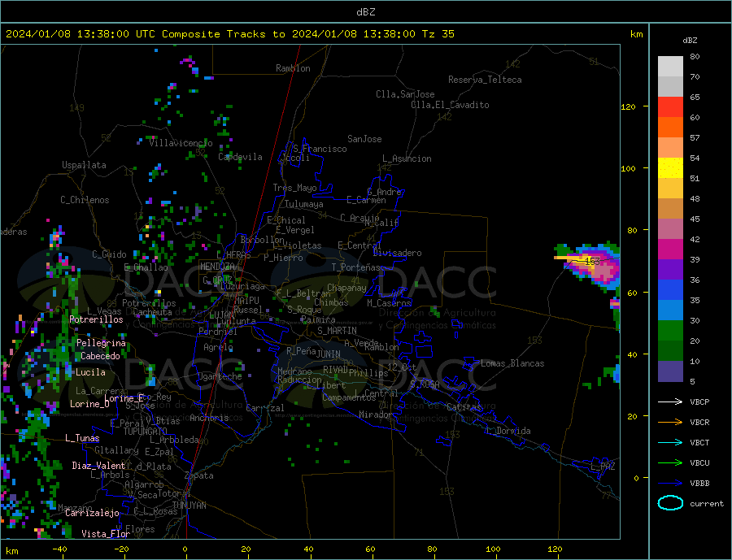Click the 20 dBZ green swatch
This screenshot has width=732, height=560.
[x=670, y=331]
